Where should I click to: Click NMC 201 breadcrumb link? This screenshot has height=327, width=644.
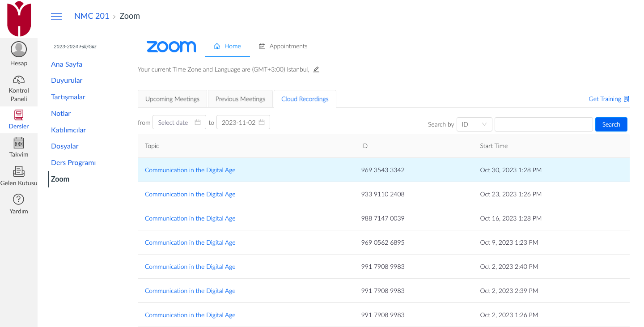[92, 16]
